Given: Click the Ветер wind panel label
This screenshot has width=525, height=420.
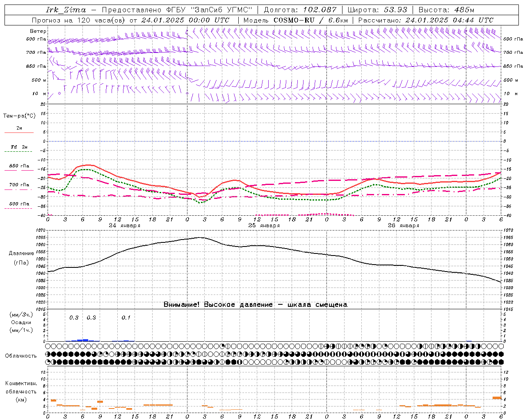Looking at the screenshot, I should pyautogui.click(x=38, y=31).
